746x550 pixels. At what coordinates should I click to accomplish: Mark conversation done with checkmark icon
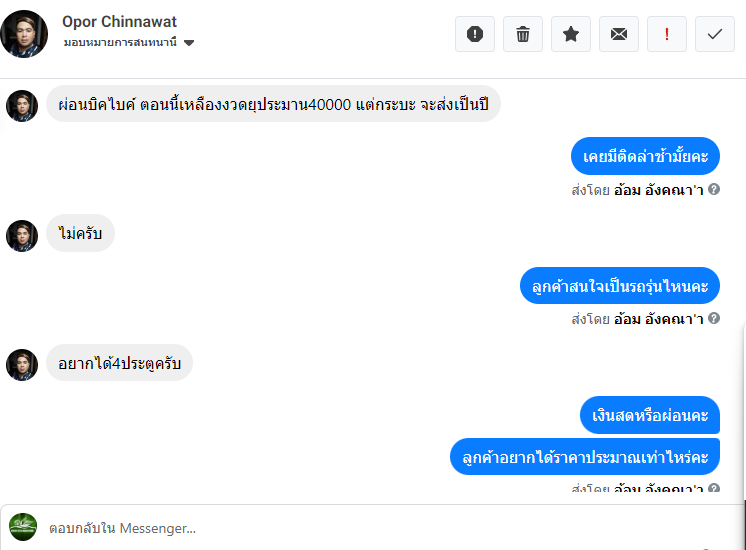[715, 34]
